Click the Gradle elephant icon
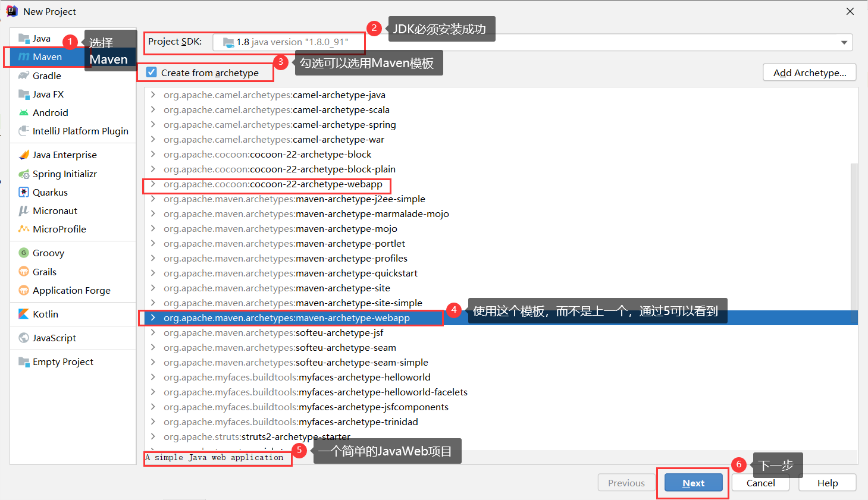The image size is (868, 500). tap(24, 76)
